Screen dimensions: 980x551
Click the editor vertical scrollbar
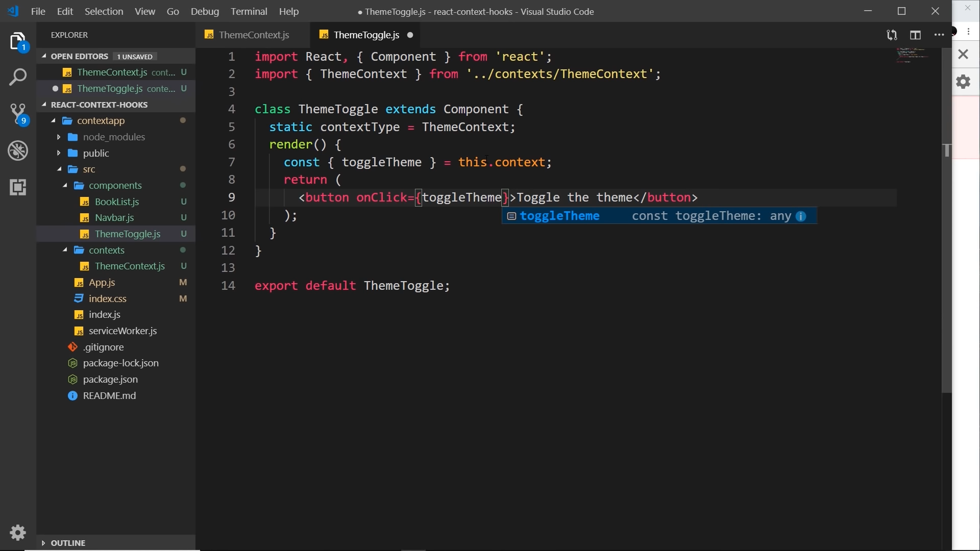[x=946, y=255]
